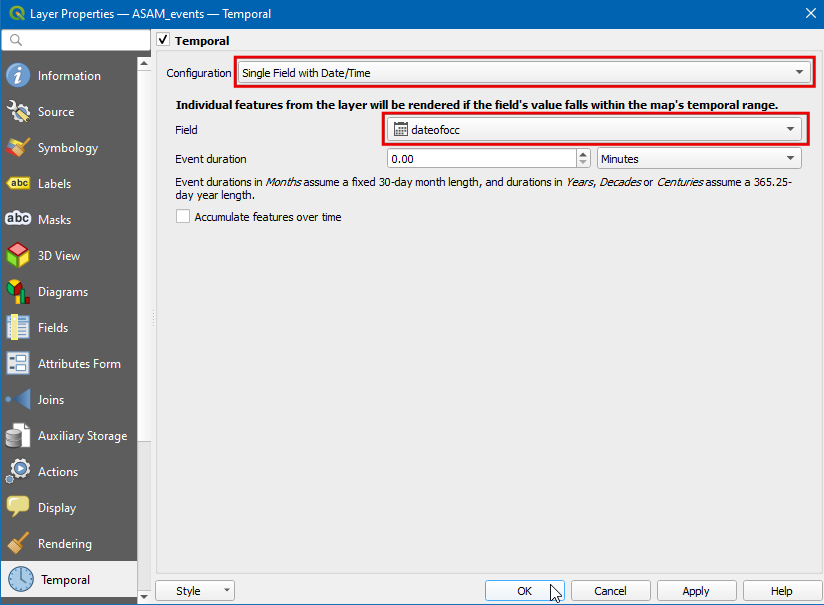Enable Accumulate features over time
The width and height of the screenshot is (824, 605).
(183, 217)
